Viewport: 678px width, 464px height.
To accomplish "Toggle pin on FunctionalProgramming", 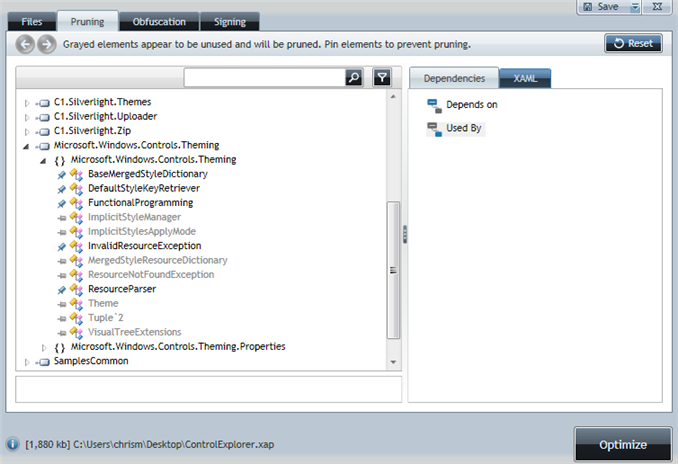I will pos(62,203).
